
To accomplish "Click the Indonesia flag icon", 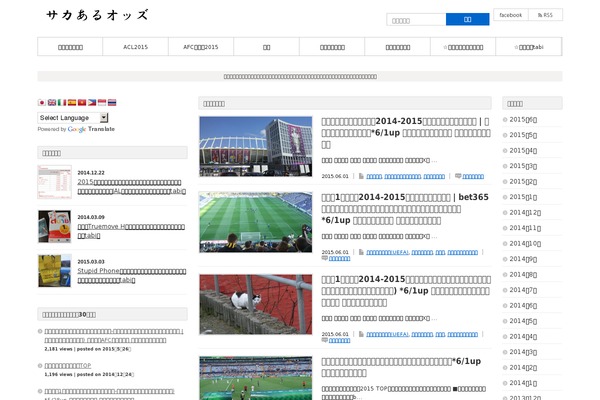I will [102, 103].
